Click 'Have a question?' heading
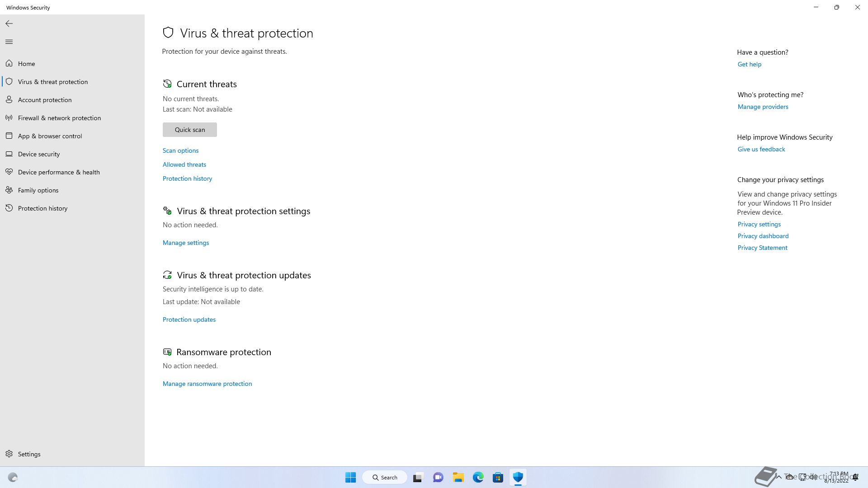 [x=763, y=52]
